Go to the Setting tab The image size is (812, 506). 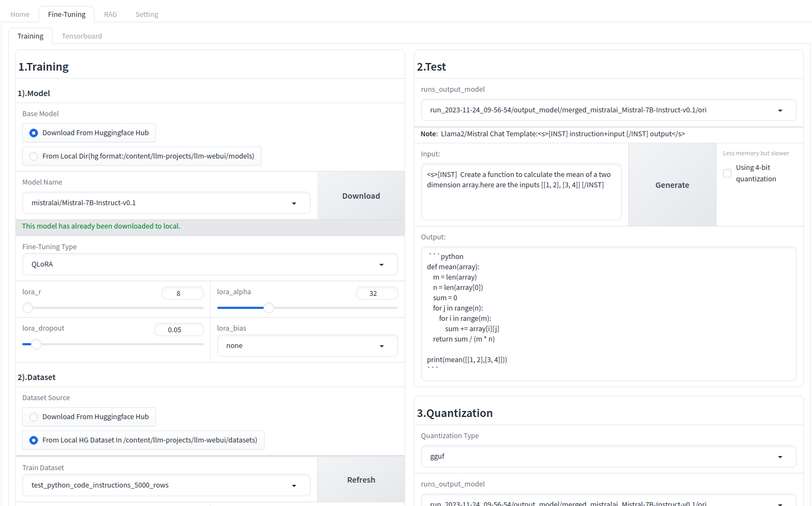147,15
